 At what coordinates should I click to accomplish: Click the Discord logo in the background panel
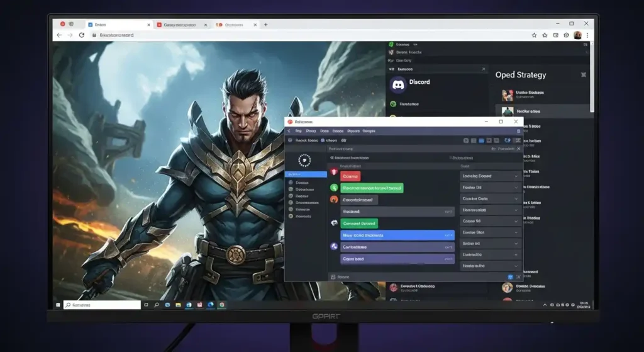point(398,85)
